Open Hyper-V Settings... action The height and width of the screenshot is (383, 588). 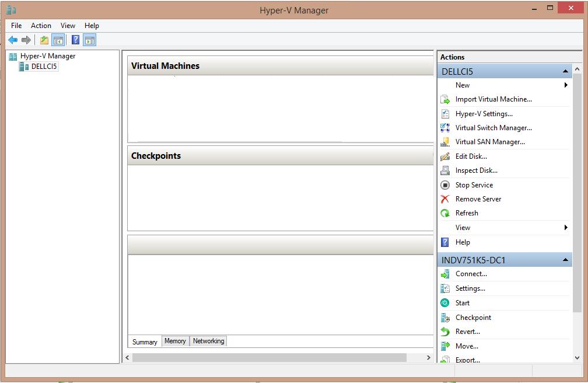484,114
